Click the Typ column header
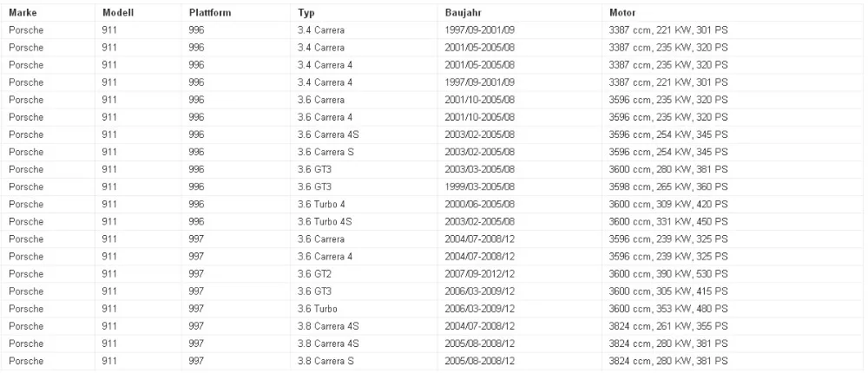 coord(306,14)
